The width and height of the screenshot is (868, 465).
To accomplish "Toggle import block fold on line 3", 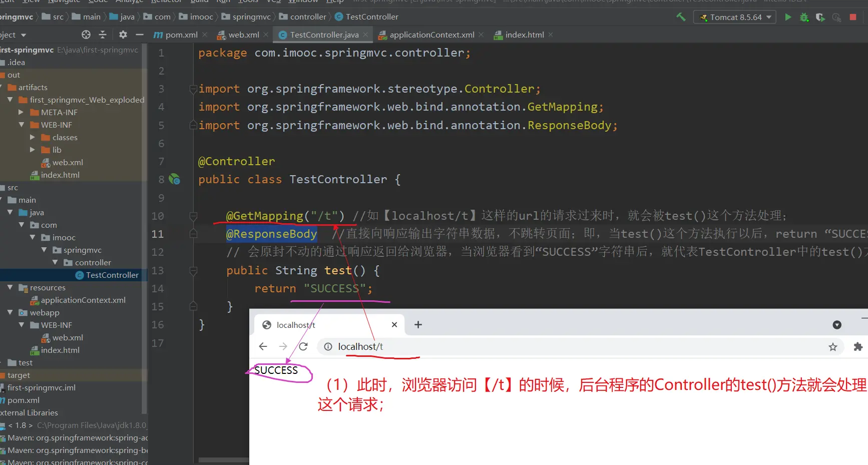I will click(193, 89).
